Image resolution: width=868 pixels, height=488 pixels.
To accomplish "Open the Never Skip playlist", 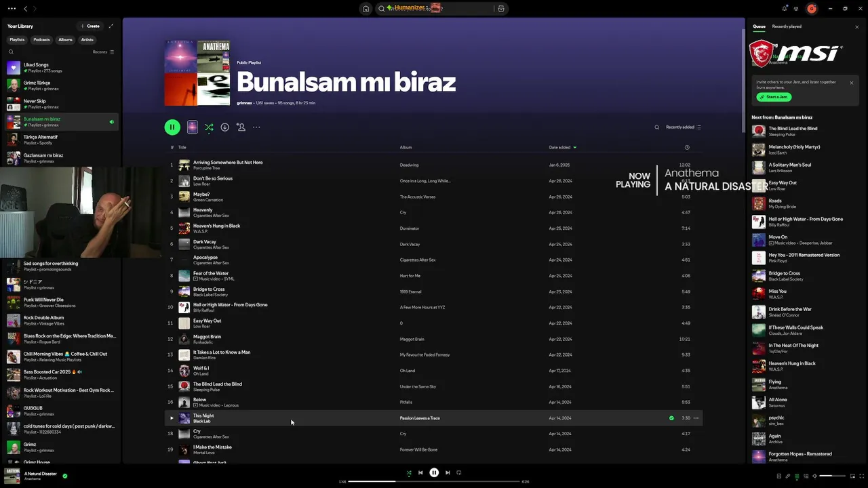I will [62, 104].
